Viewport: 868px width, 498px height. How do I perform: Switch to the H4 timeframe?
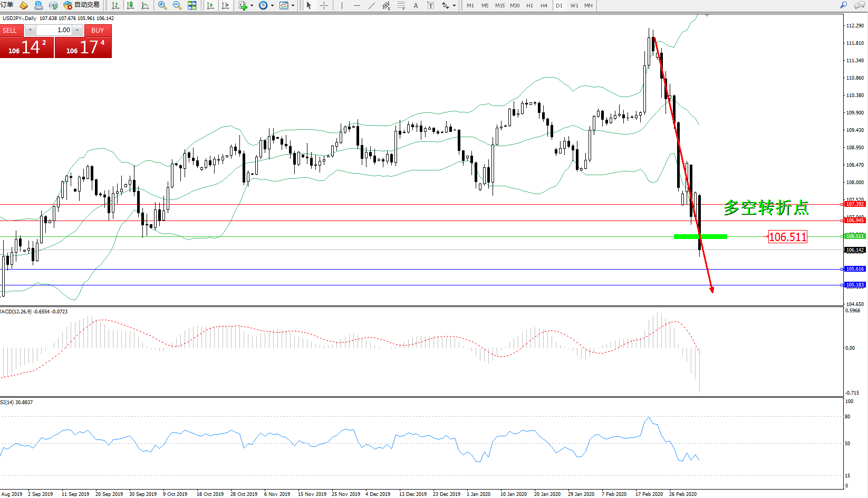point(544,5)
